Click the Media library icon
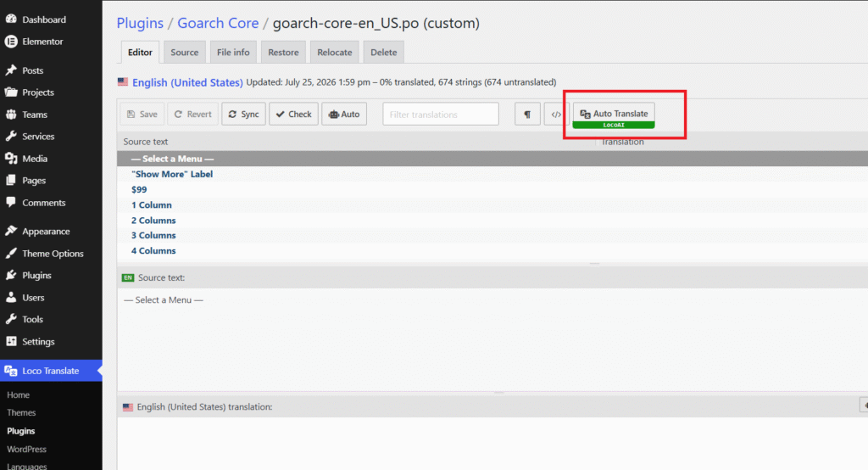Screen dimensions: 868x470 tap(11, 159)
